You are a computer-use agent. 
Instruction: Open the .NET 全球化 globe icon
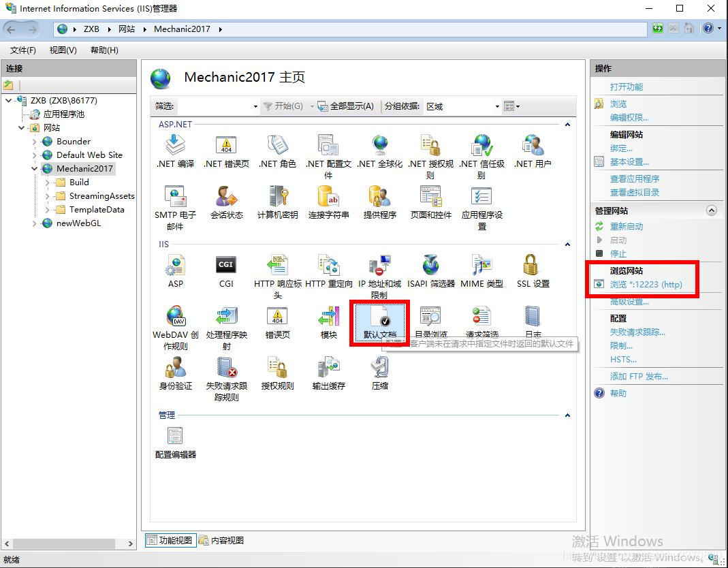[380, 145]
